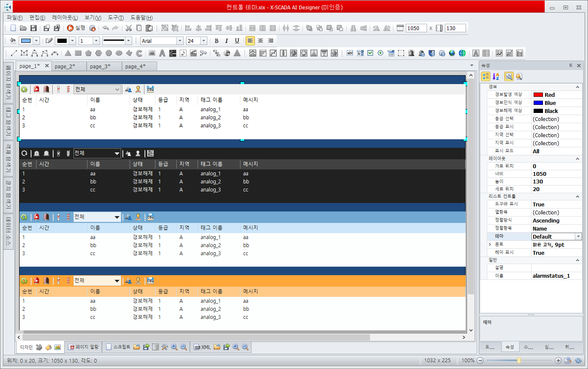Insert the calendar control icon
Image resolution: width=588 pixels, height=369 pixels.
[391, 53]
